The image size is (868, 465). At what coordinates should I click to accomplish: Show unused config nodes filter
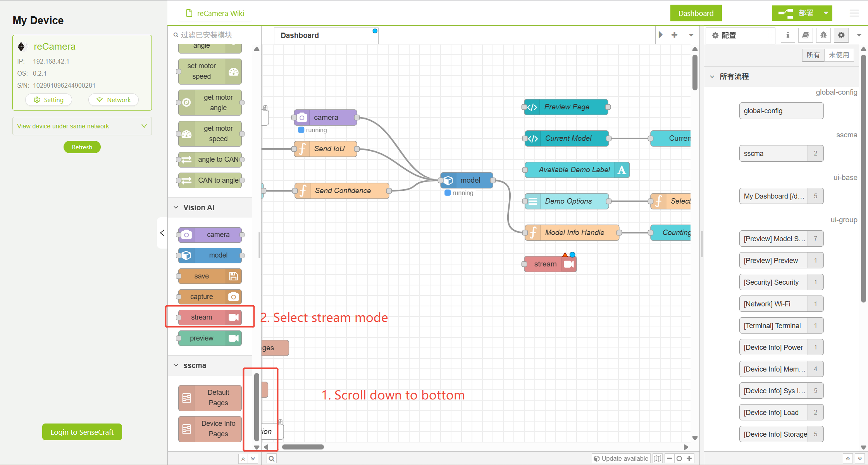[839, 55]
